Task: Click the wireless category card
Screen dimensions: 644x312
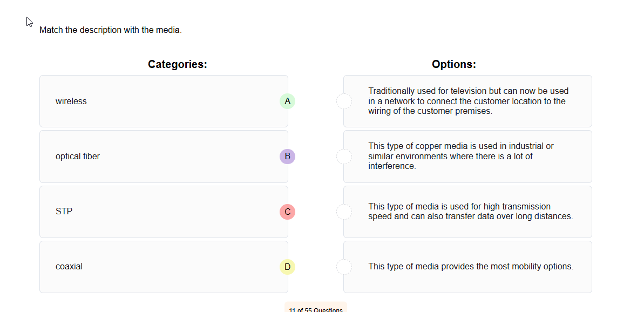Action: pyautogui.click(x=162, y=101)
